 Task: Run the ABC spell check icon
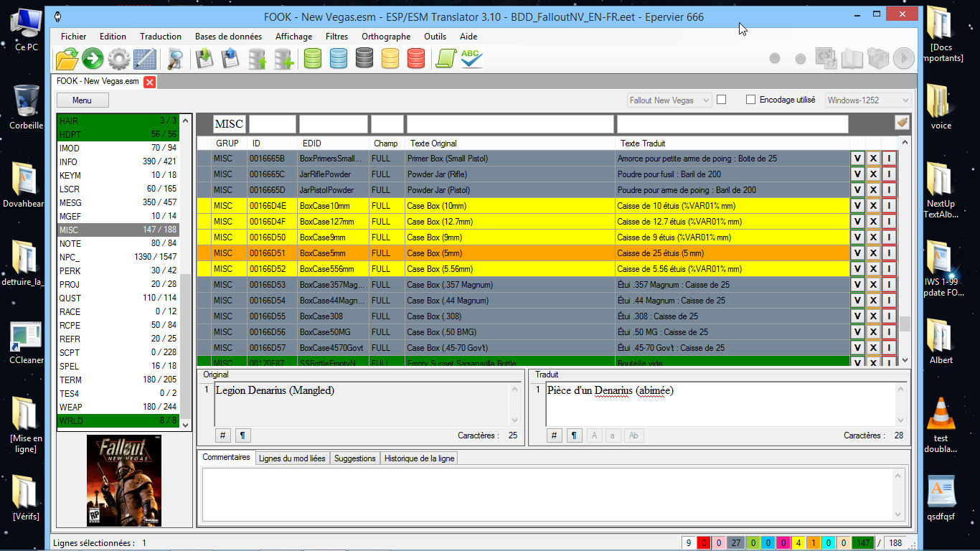(471, 59)
